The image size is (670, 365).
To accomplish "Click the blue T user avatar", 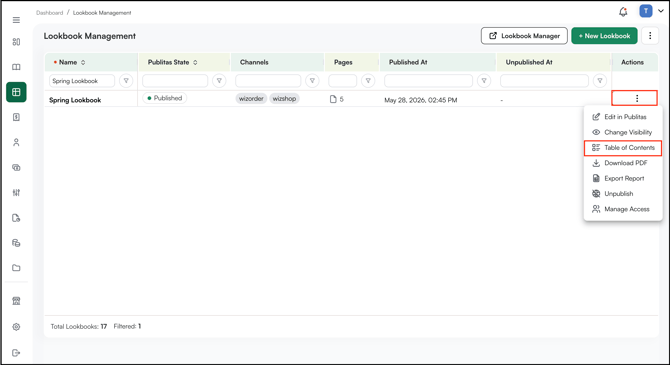I will pyautogui.click(x=646, y=11).
